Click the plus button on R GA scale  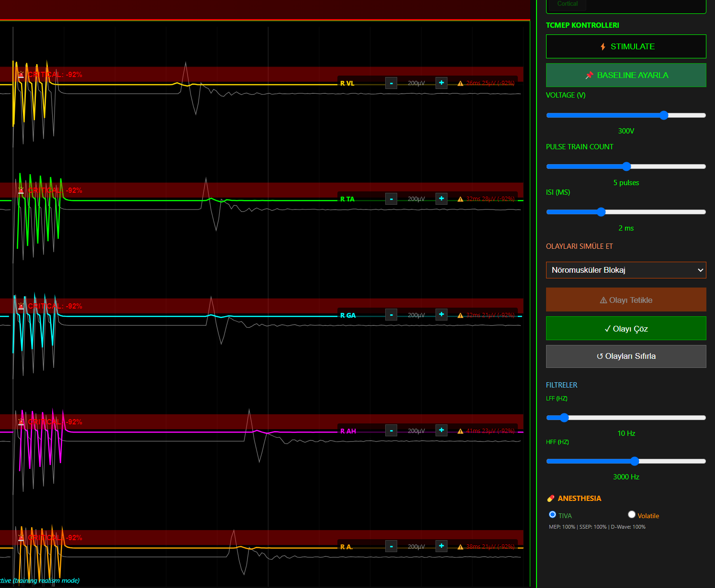pyautogui.click(x=441, y=315)
